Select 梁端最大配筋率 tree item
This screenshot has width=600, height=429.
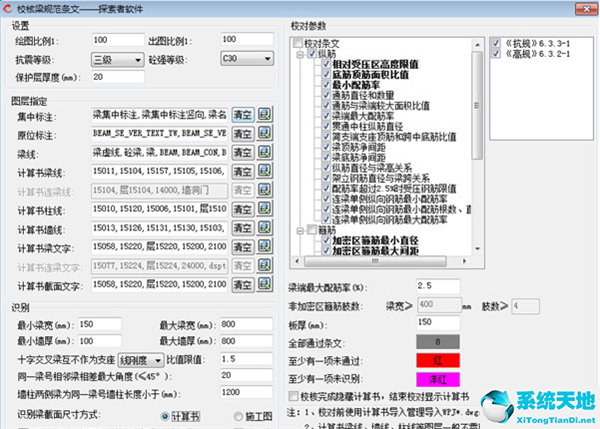(x=363, y=116)
